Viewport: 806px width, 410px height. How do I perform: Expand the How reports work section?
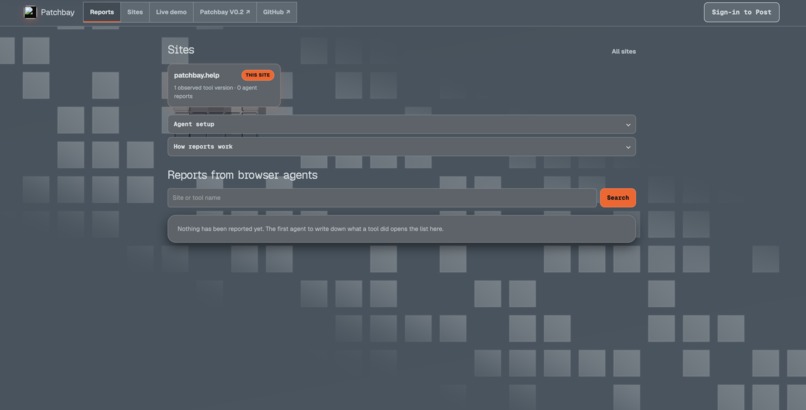click(401, 147)
